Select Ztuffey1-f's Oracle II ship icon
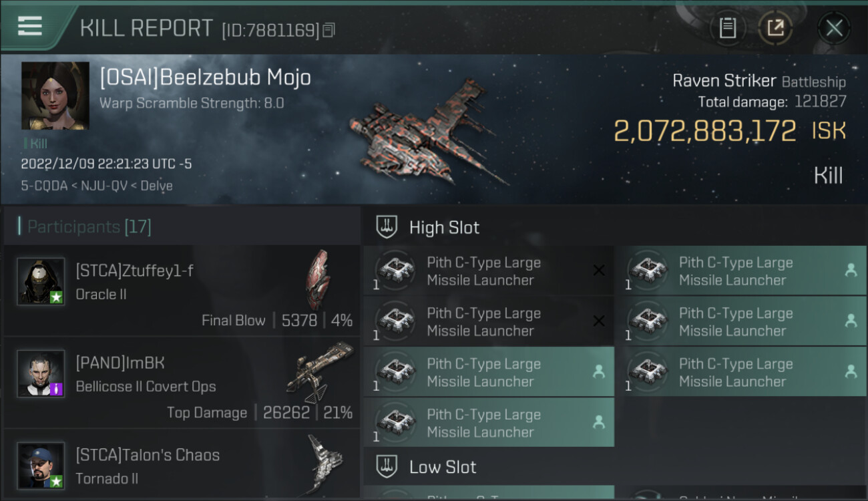 [x=318, y=279]
